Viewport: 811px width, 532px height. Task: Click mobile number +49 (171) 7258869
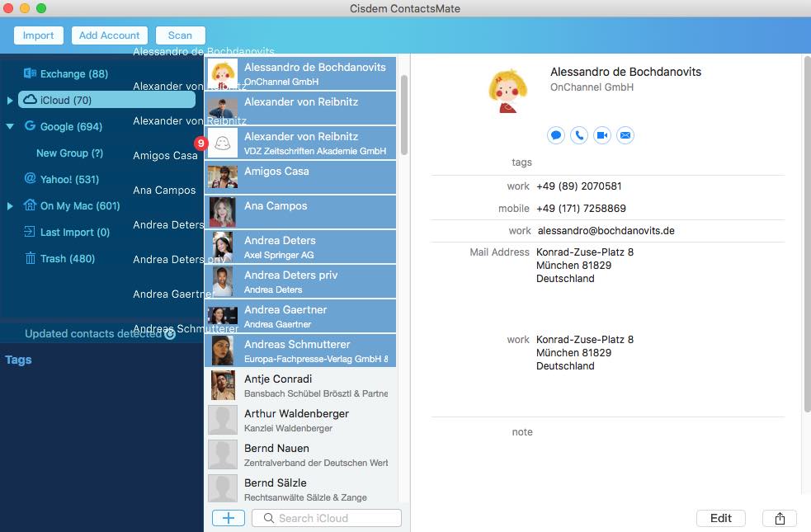[x=581, y=209]
